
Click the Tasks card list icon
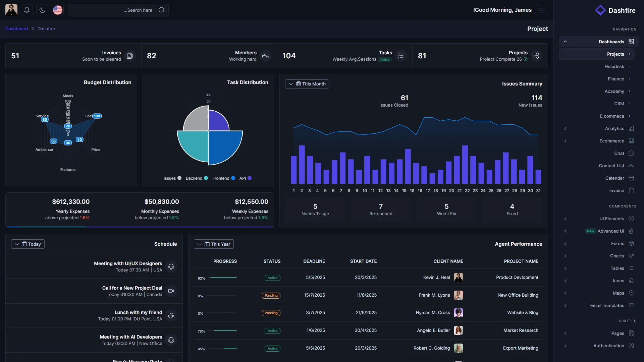click(x=401, y=56)
